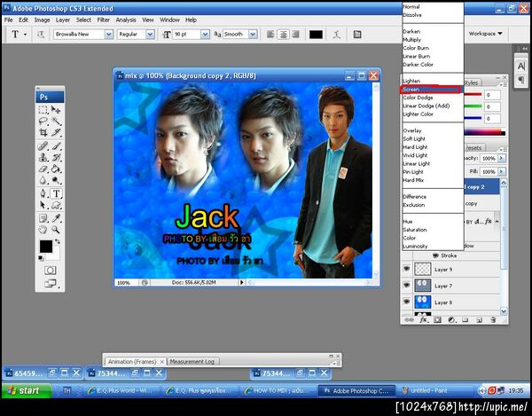Align text right
The height and width of the screenshot is (416, 532).
[x=295, y=35]
